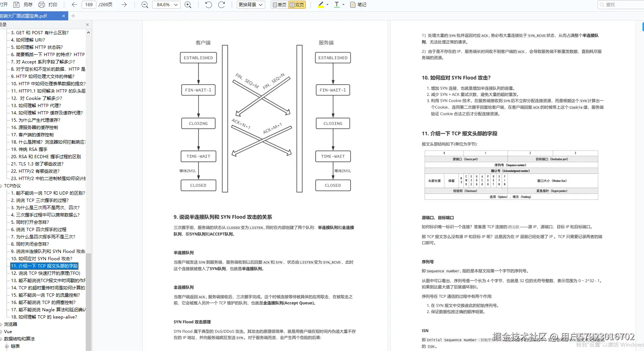
Task: Add a new tab with plus button
Action: (73, 16)
